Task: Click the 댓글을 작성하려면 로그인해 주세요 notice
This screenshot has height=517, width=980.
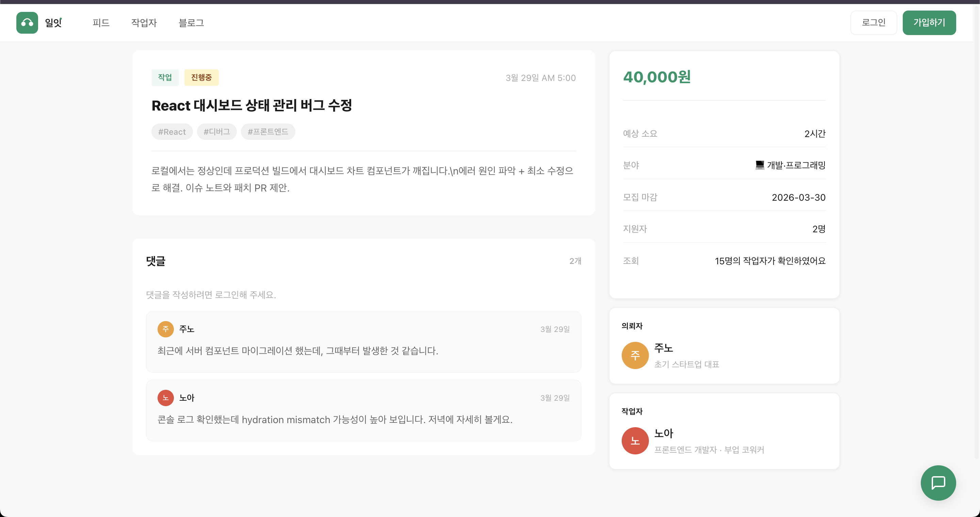Action: 211,295
